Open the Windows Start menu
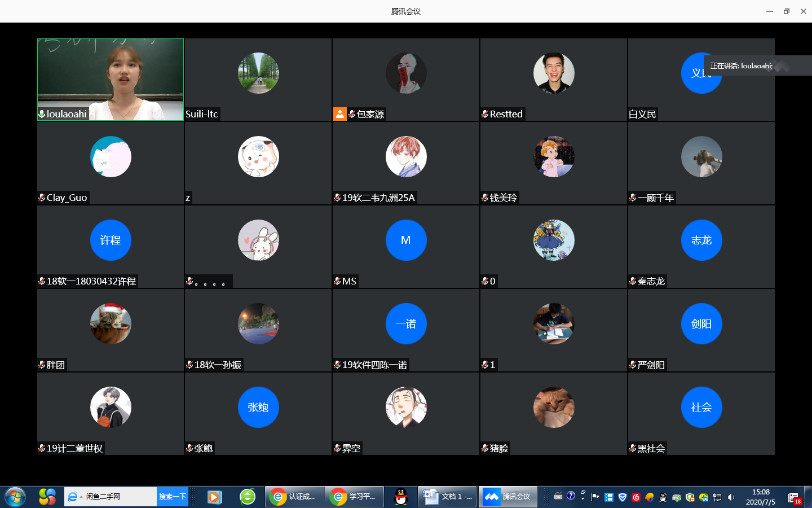 (x=15, y=497)
